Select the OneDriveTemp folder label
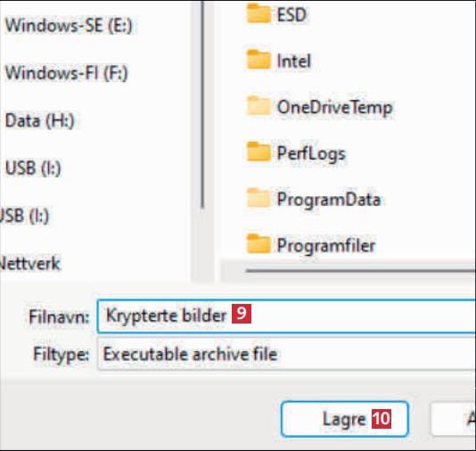The image size is (476, 451). 335,108
